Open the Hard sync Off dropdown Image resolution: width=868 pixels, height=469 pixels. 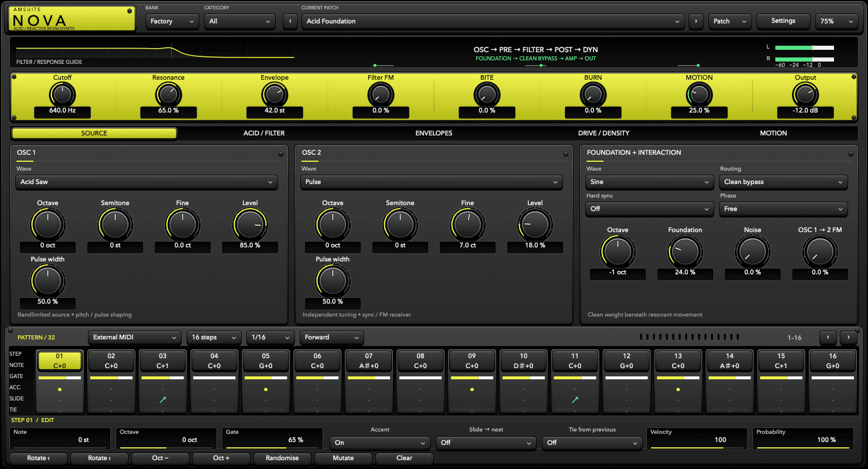pos(650,209)
